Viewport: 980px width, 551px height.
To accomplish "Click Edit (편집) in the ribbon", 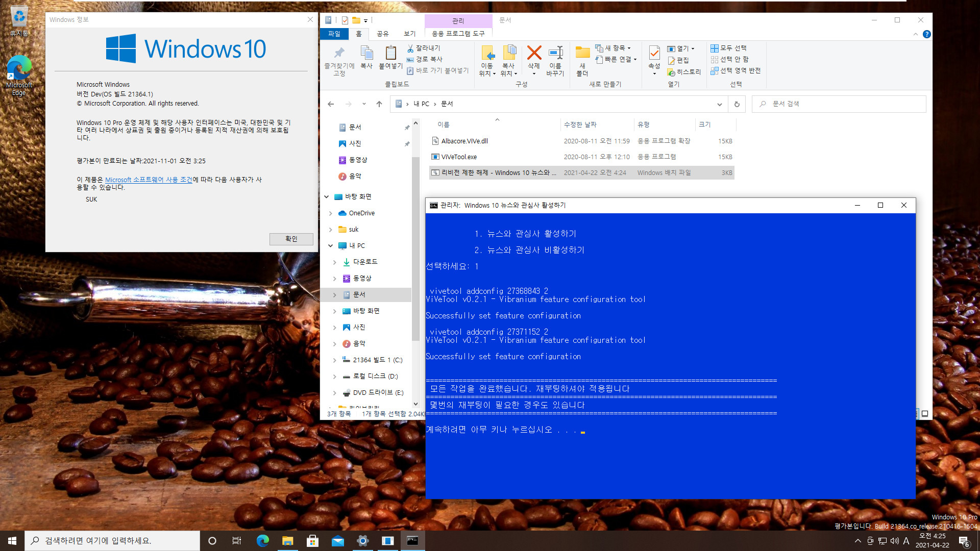I will (x=678, y=60).
